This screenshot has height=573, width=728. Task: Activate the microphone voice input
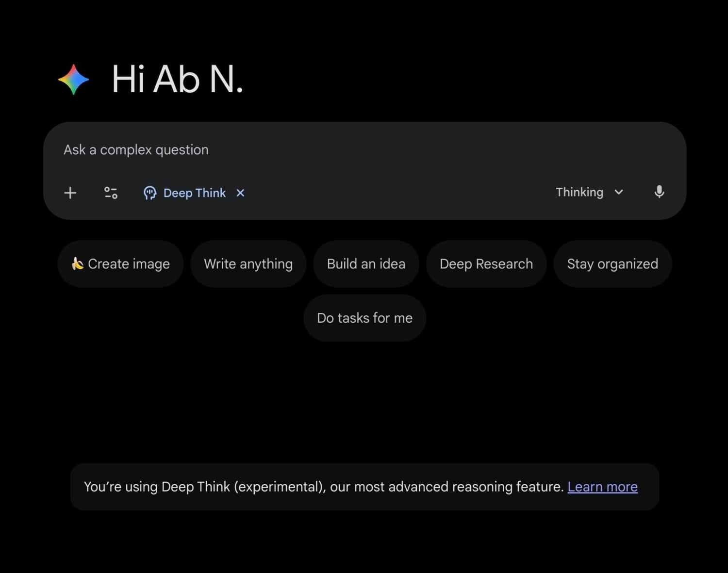[x=659, y=192]
